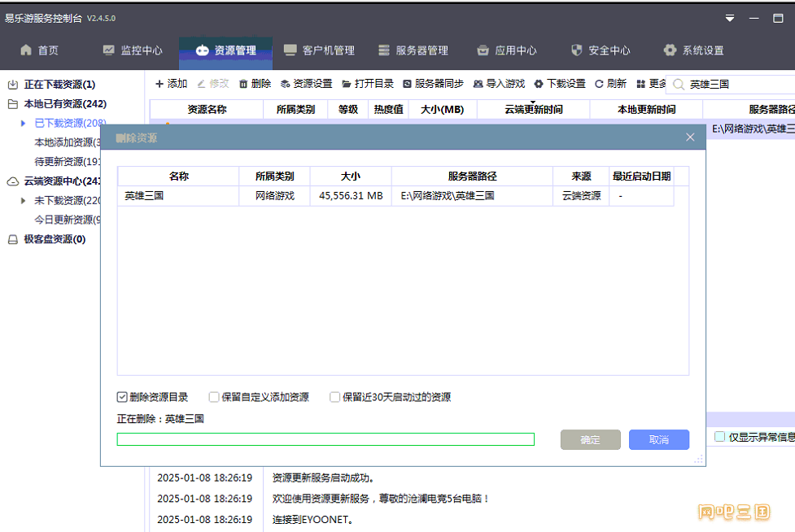
Task: Click the search magnifier icon
Action: tap(679, 85)
